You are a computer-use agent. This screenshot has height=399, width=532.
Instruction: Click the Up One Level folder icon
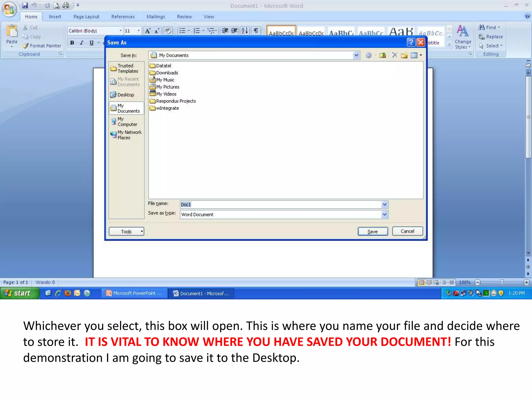click(382, 55)
